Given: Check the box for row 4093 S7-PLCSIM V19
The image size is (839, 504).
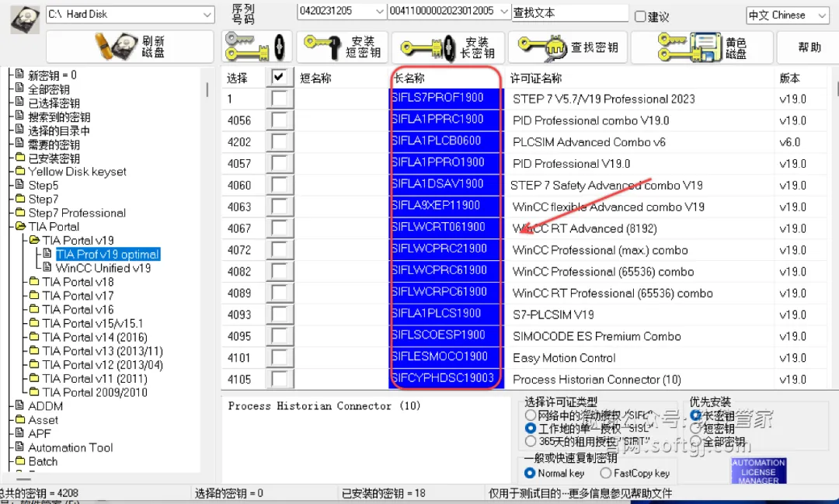Looking at the screenshot, I should point(280,314).
